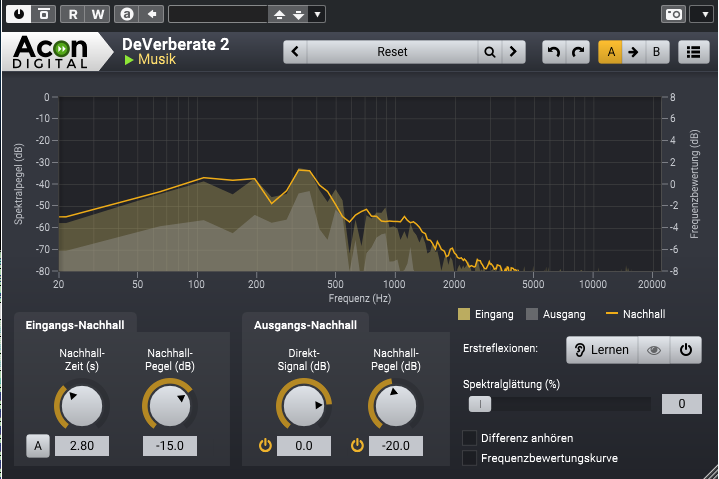
Task: Enable Frequenzbewertungskurve checkbox
Action: [x=469, y=458]
